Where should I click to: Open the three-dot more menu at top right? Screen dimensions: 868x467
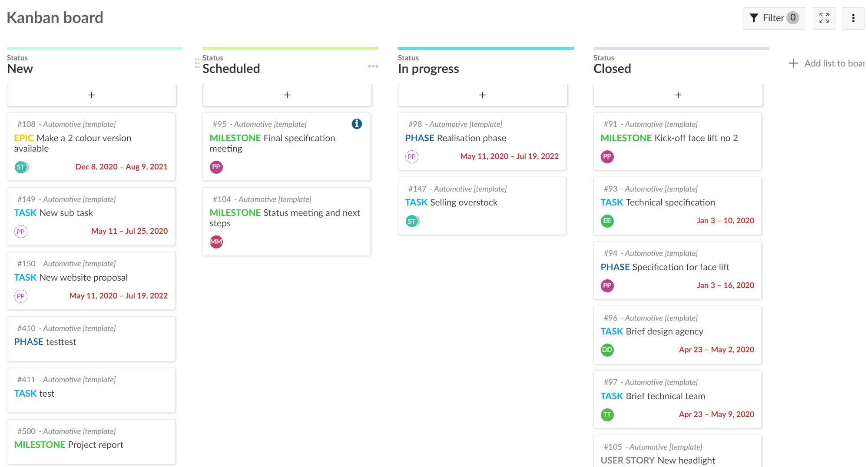[853, 18]
